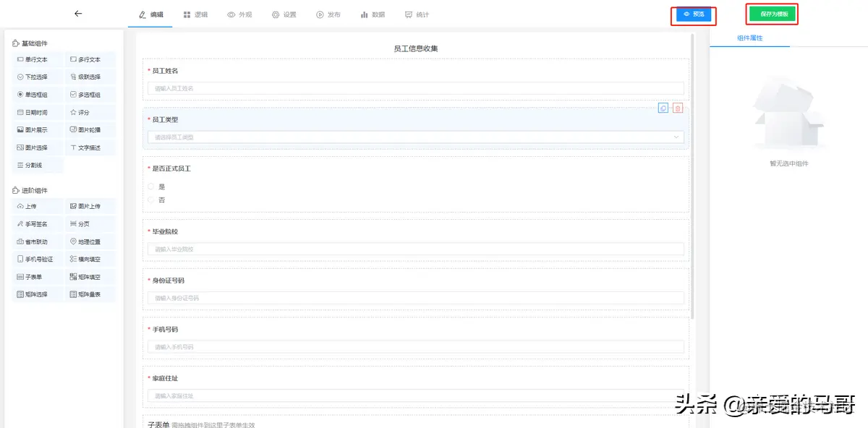Open the 员工类型 dropdown
Viewport: 868px width, 428px height.
415,137
